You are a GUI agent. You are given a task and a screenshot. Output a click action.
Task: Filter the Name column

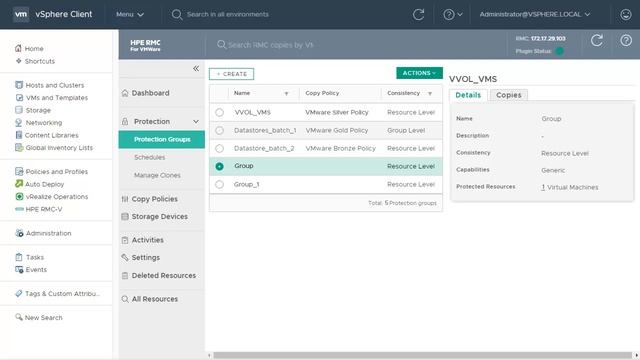coord(287,93)
